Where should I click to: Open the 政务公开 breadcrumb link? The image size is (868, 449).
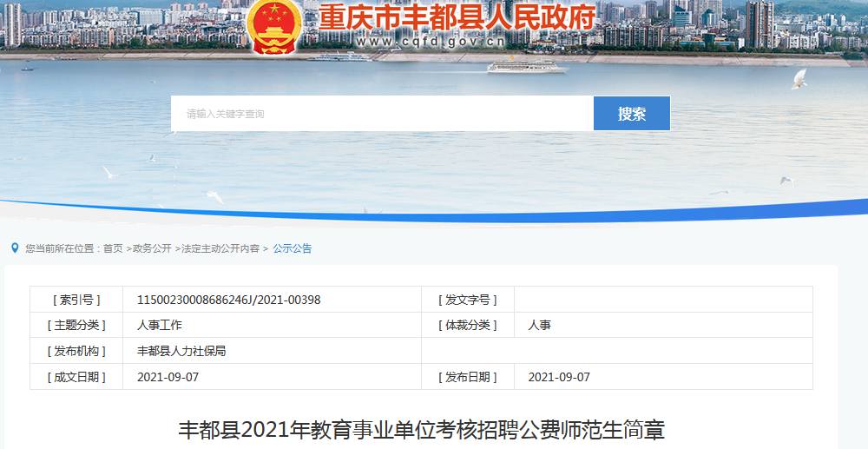pyautogui.click(x=152, y=248)
